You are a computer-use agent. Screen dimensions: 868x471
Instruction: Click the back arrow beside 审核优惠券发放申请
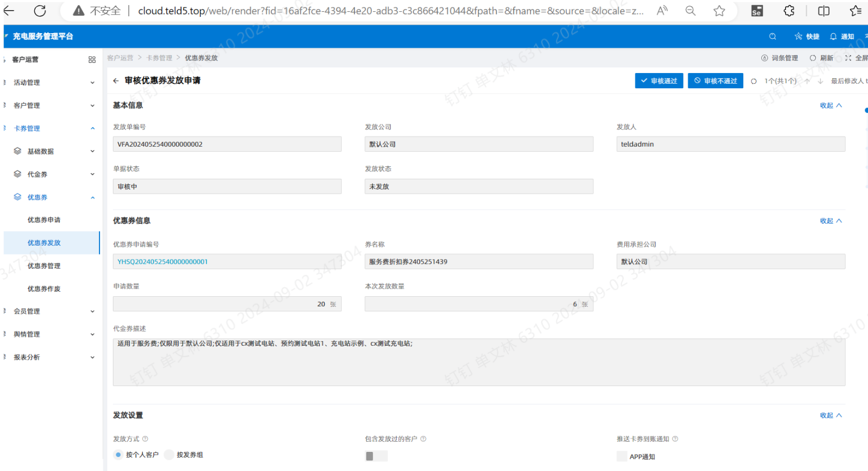click(116, 81)
